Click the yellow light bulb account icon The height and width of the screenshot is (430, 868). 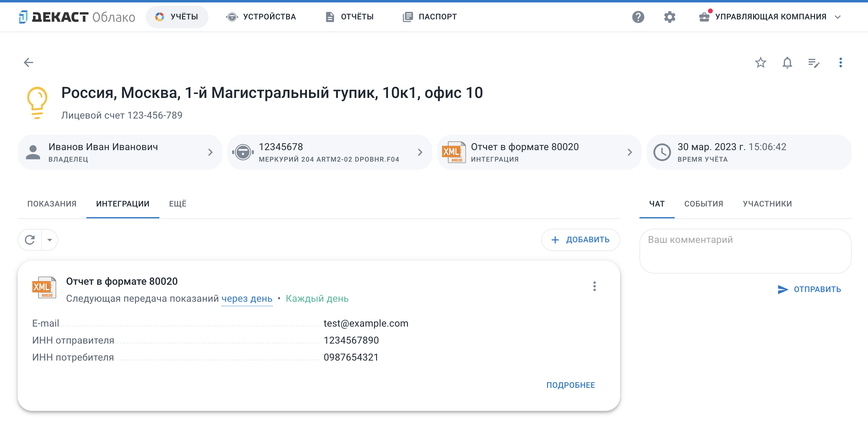tap(37, 102)
